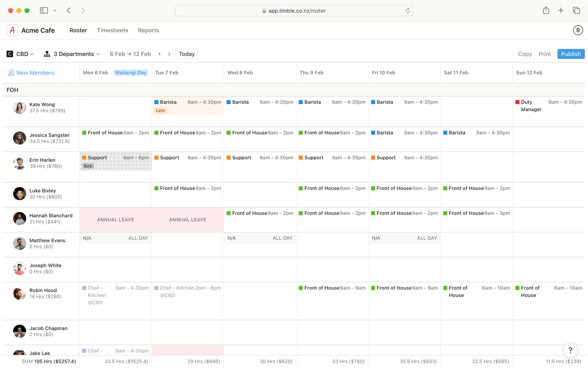Open the sidebar dropdown chevron
This screenshot has height=368, width=588.
55,10
